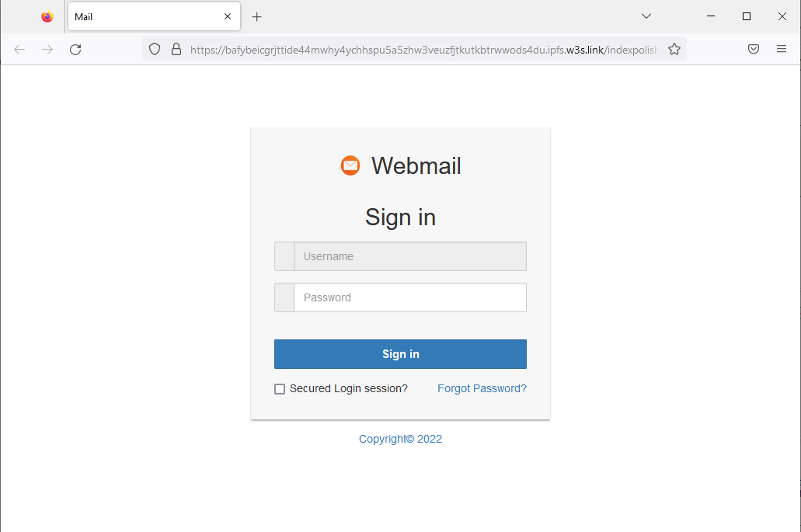This screenshot has width=801, height=532.
Task: Click the browser address bar
Action: [x=427, y=48]
